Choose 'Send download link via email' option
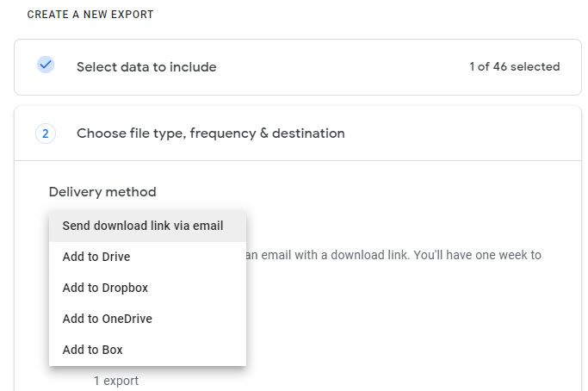 click(143, 226)
